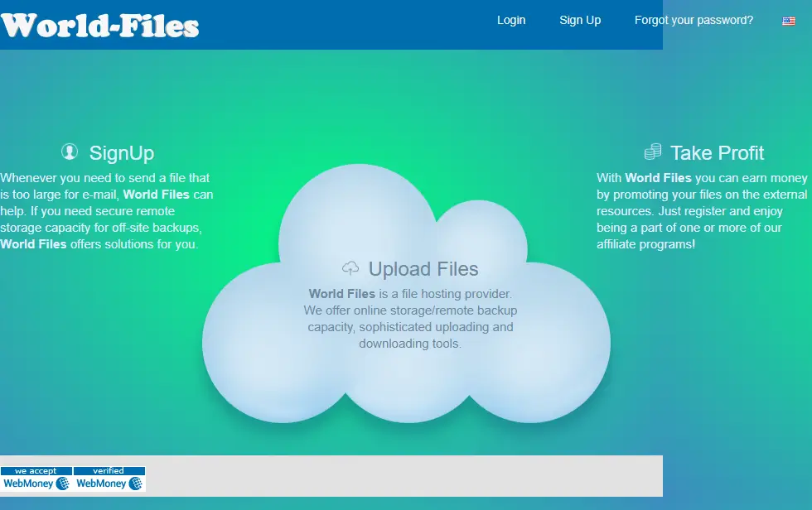Click text 'storage capacity for off-site backups,'
This screenshot has height=510, width=812.
[101, 228]
